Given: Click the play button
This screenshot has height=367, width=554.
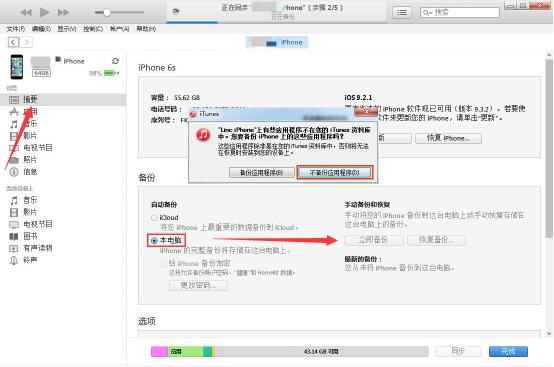Looking at the screenshot, I should point(45,12).
